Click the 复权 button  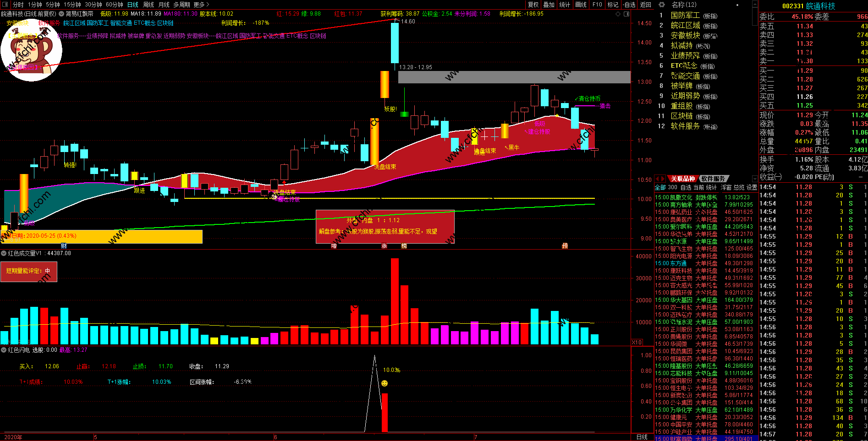[533, 5]
